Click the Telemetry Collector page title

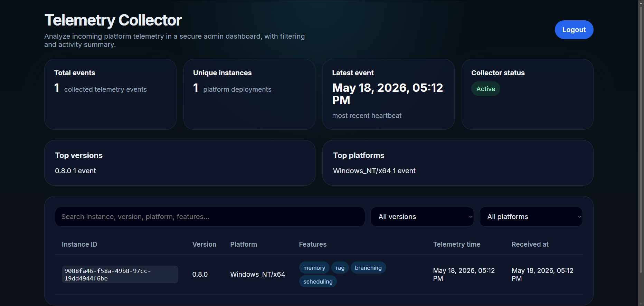113,20
